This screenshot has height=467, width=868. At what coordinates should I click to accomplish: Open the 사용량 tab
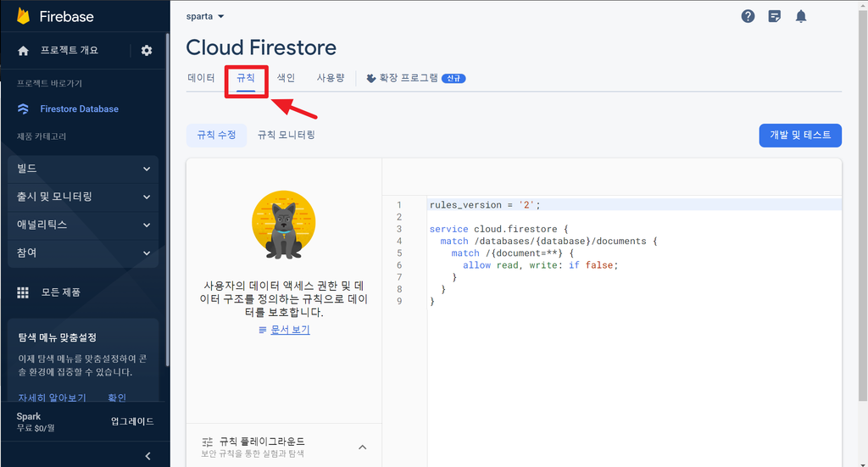(331, 78)
